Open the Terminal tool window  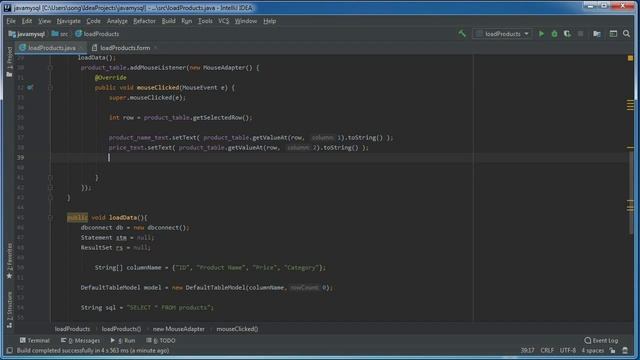(x=35, y=340)
